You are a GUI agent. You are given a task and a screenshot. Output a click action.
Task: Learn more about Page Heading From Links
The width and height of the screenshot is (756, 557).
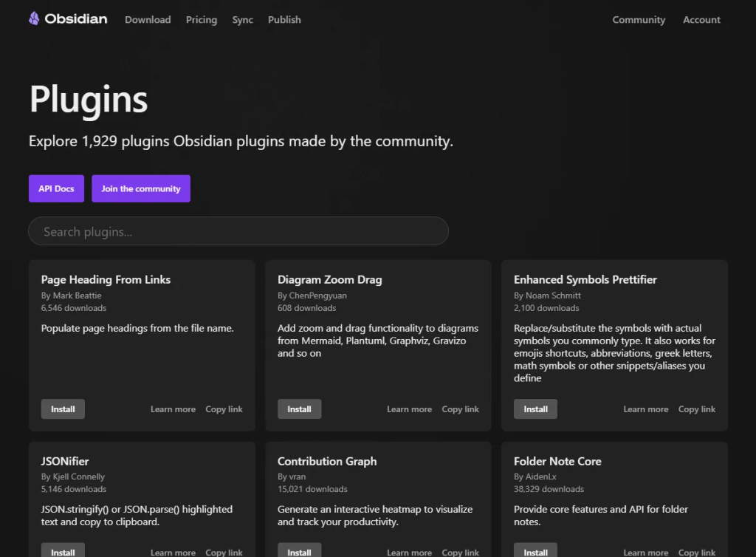(173, 409)
